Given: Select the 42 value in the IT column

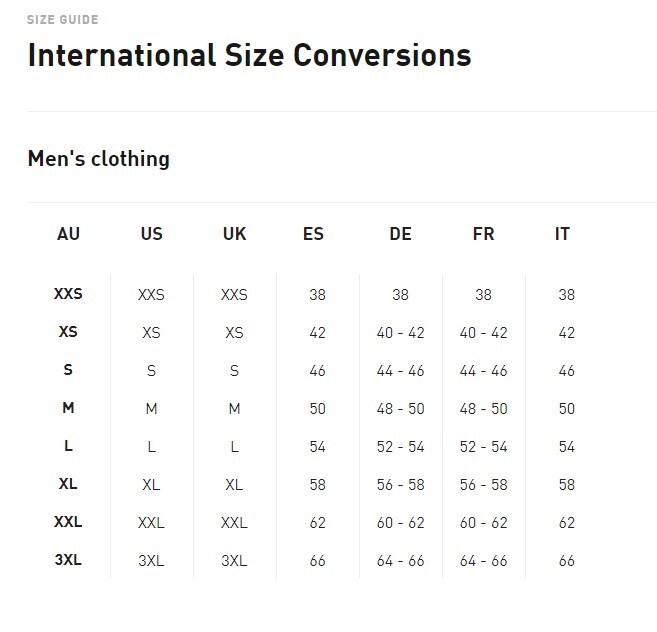Looking at the screenshot, I should coord(566,333).
